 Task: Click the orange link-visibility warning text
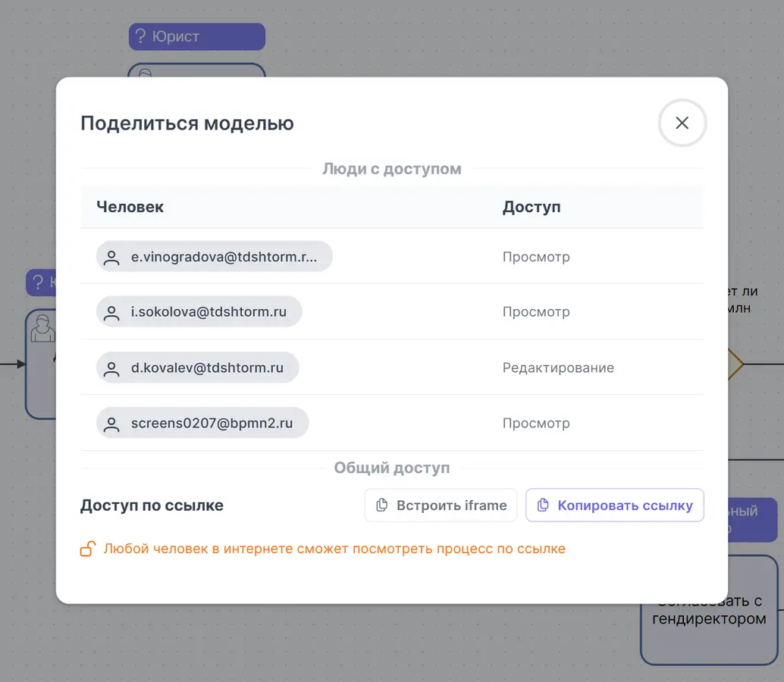pyautogui.click(x=334, y=549)
